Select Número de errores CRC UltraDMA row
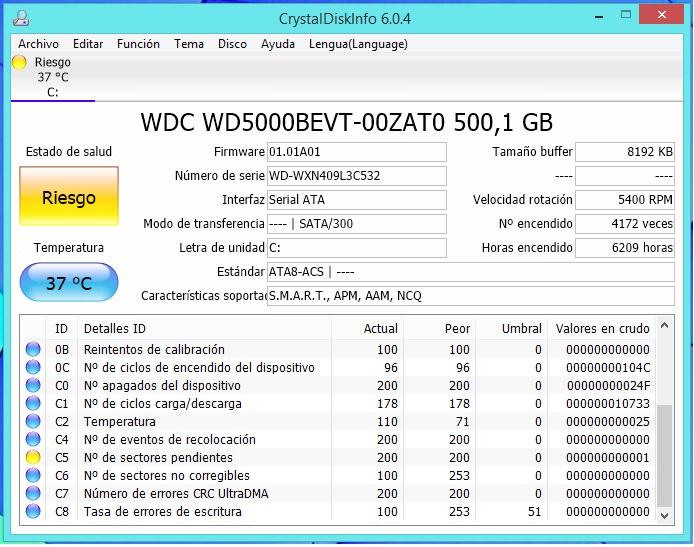This screenshot has width=694, height=547. click(338, 493)
